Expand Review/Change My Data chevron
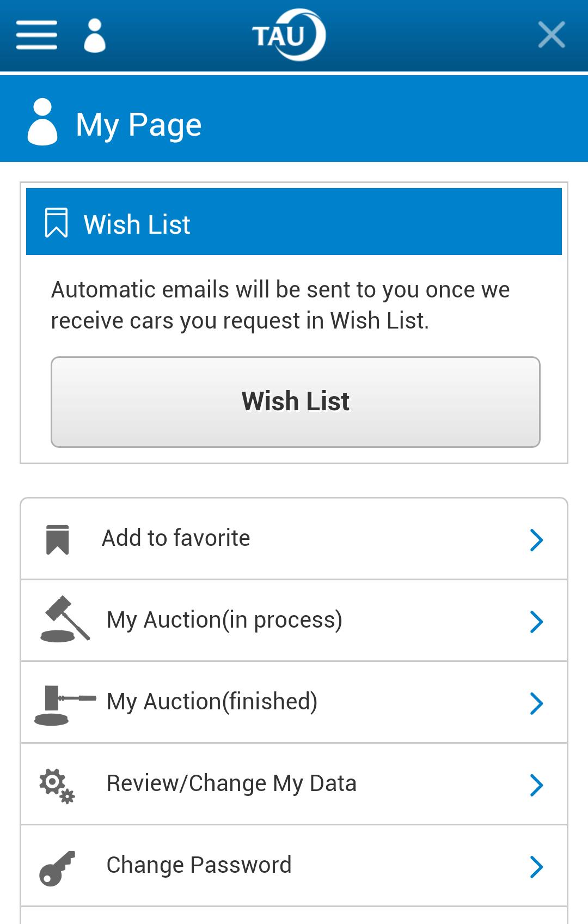 click(537, 785)
